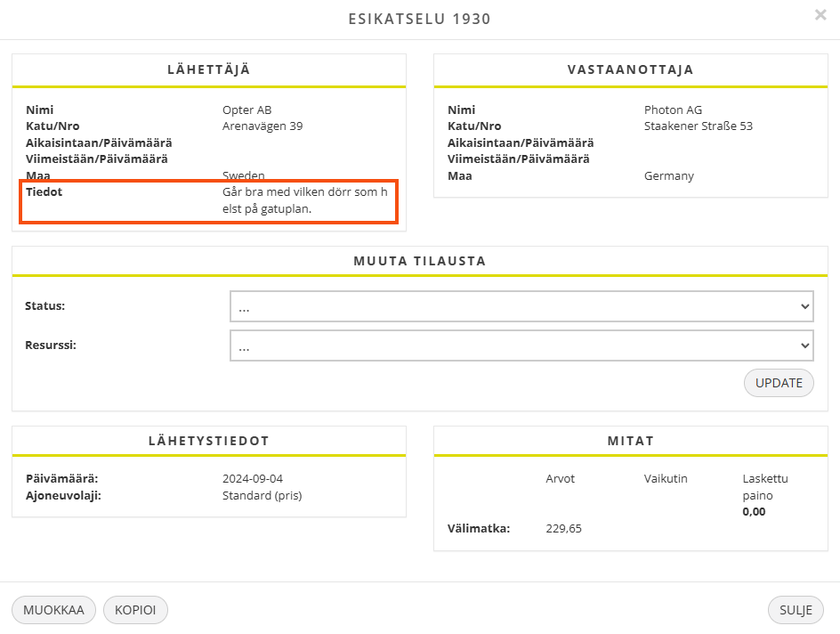Select the Välimatka value 229,65
Viewport: 840px width, 634px height.
click(x=563, y=529)
